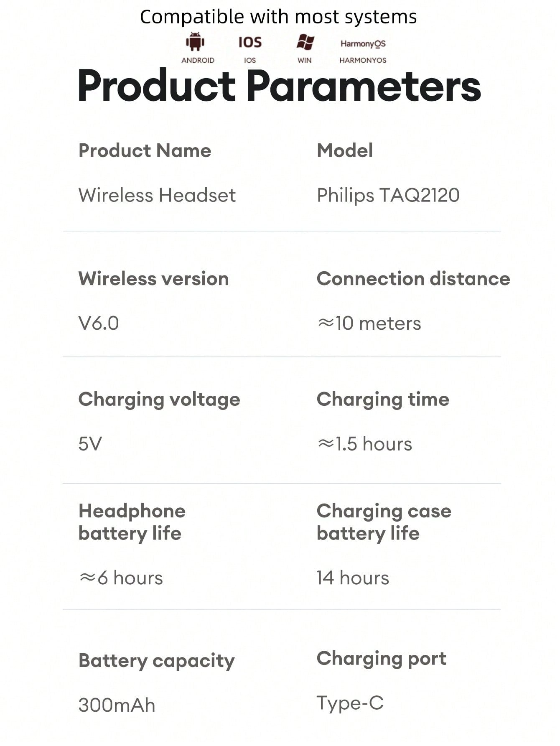The height and width of the screenshot is (746, 560).
Task: Click the iOS logo icon
Action: (250, 42)
